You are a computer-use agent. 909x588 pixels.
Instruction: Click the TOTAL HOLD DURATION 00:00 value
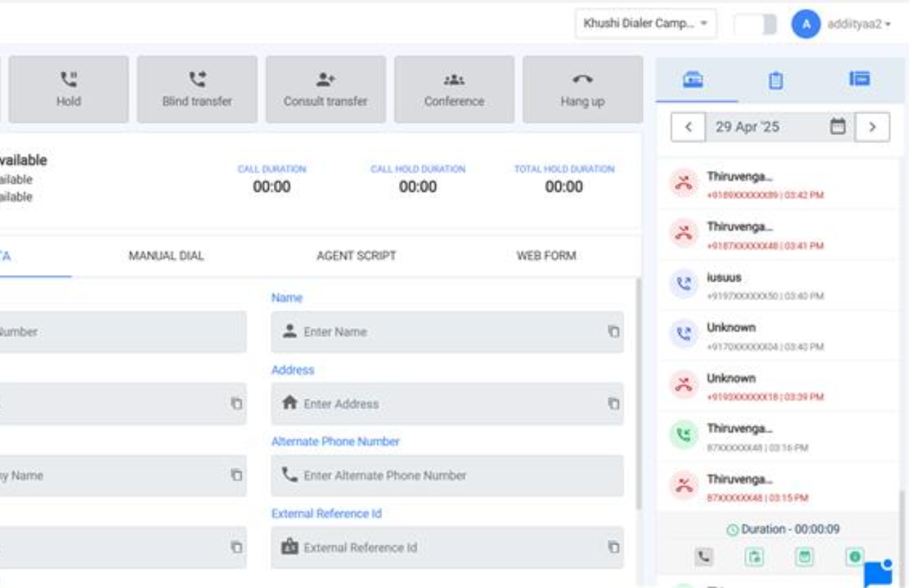coord(564,187)
